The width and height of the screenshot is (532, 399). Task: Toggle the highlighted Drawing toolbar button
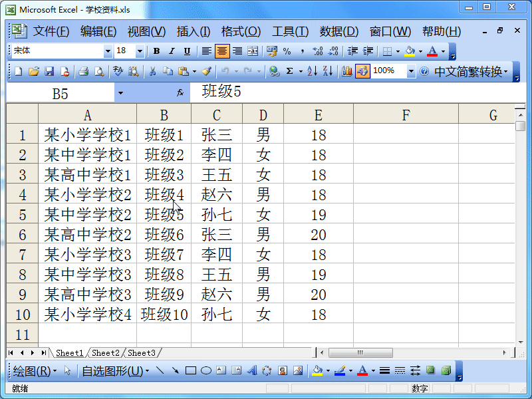pyautogui.click(x=362, y=72)
